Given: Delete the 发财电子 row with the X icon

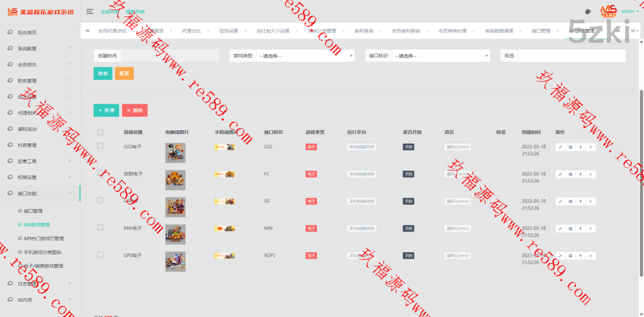Looking at the screenshot, I should 591,174.
